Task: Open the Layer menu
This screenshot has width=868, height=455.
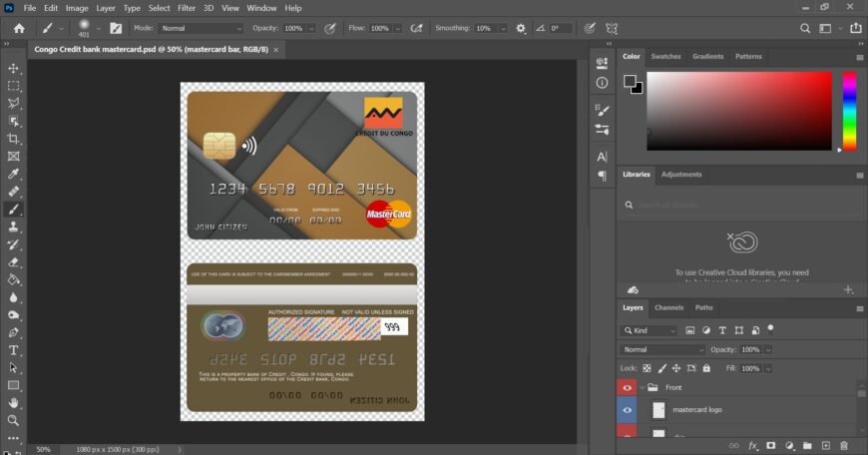Action: [105, 8]
